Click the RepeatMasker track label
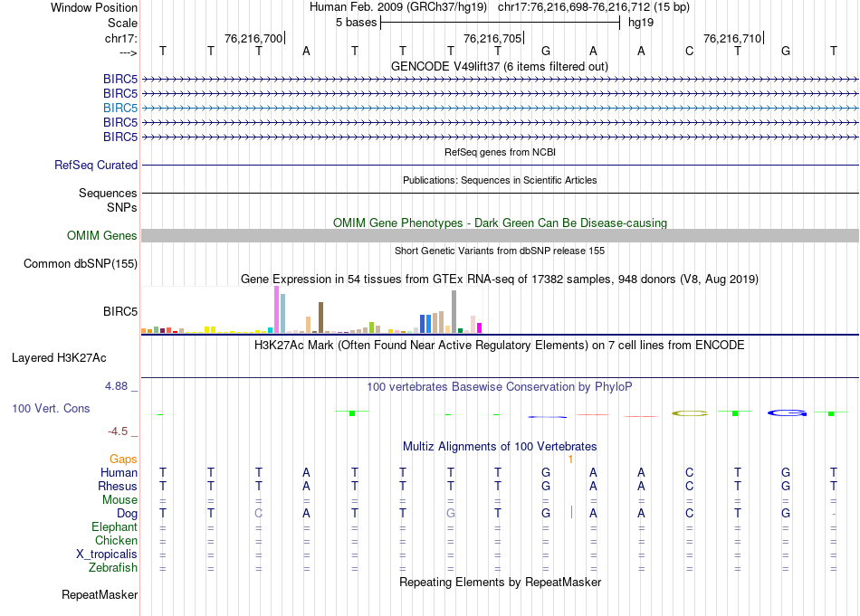The width and height of the screenshot is (860, 616). click(x=100, y=594)
